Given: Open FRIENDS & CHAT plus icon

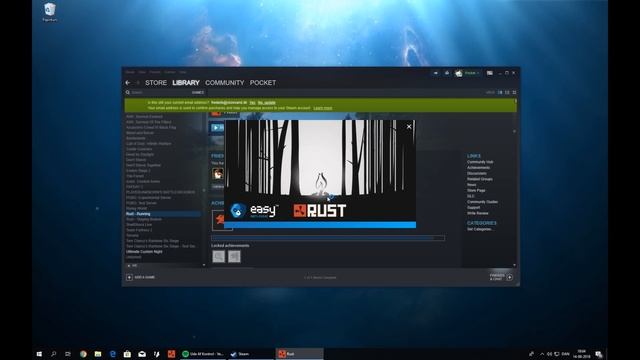Looking at the screenshot, I should pos(510,278).
